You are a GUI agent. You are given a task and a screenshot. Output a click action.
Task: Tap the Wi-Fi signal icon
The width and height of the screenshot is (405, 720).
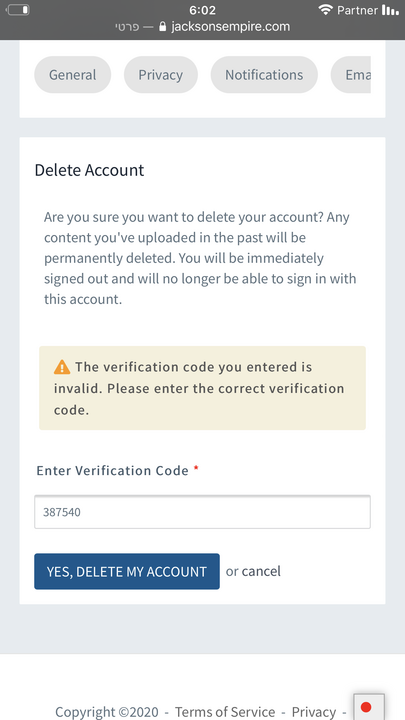point(326,10)
